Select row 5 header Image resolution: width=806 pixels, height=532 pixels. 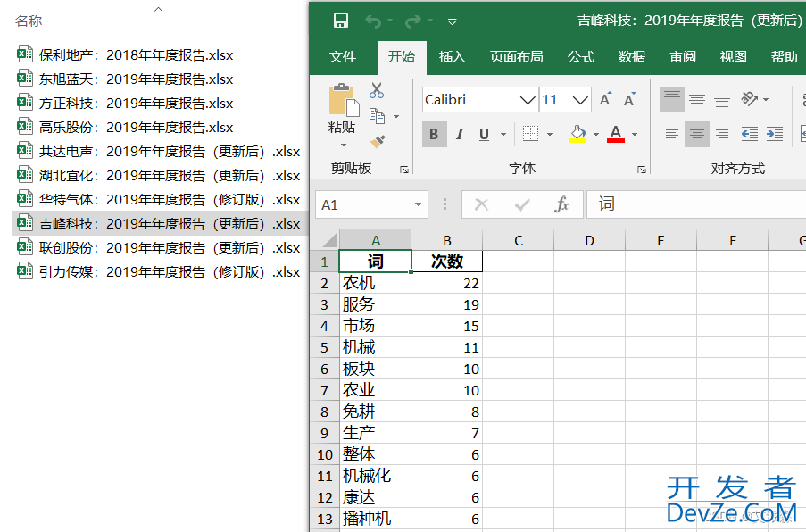click(x=324, y=347)
